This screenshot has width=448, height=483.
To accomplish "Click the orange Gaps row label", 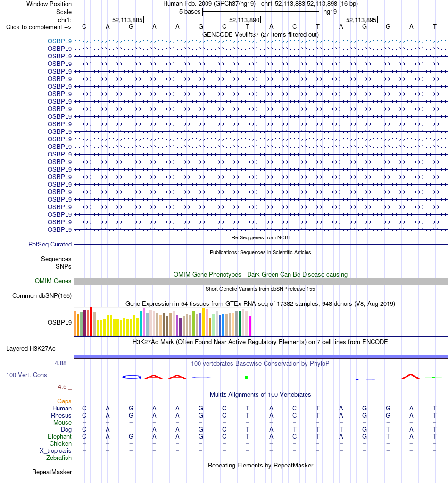I will click(x=64, y=401).
